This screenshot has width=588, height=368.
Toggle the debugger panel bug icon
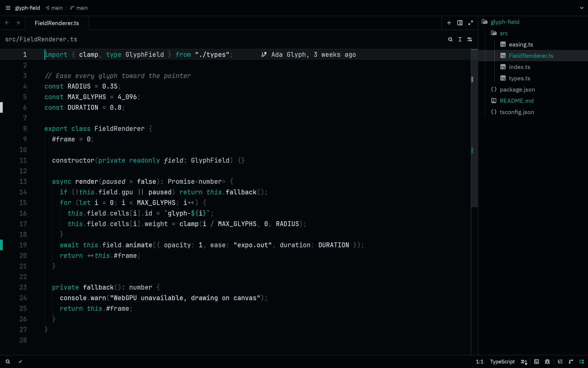(547, 361)
